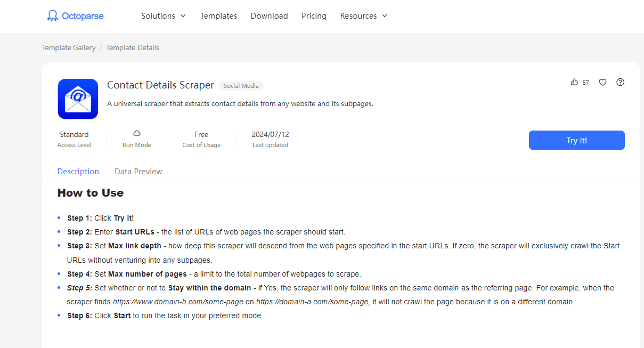Go to the Download page

269,16
